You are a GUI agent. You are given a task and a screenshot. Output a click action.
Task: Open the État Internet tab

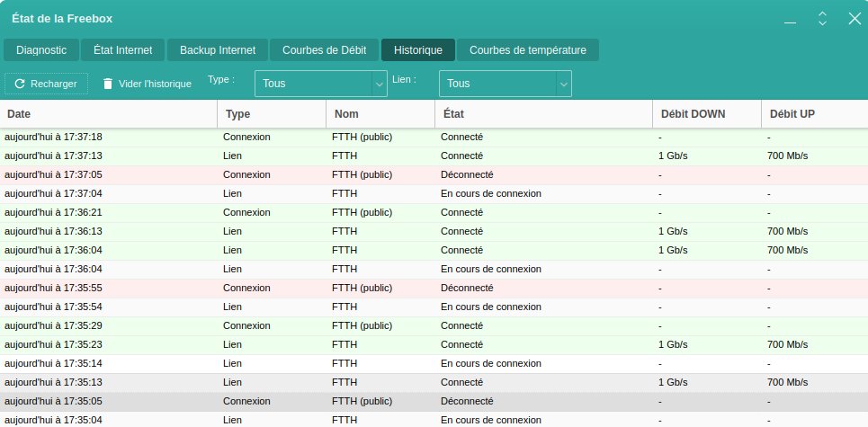click(x=123, y=50)
